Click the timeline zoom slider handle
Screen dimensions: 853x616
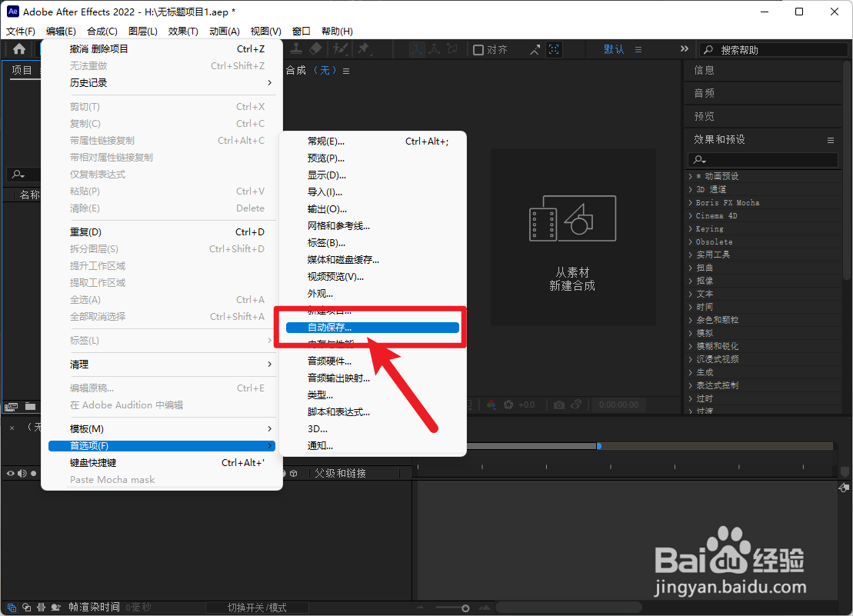coord(465,608)
